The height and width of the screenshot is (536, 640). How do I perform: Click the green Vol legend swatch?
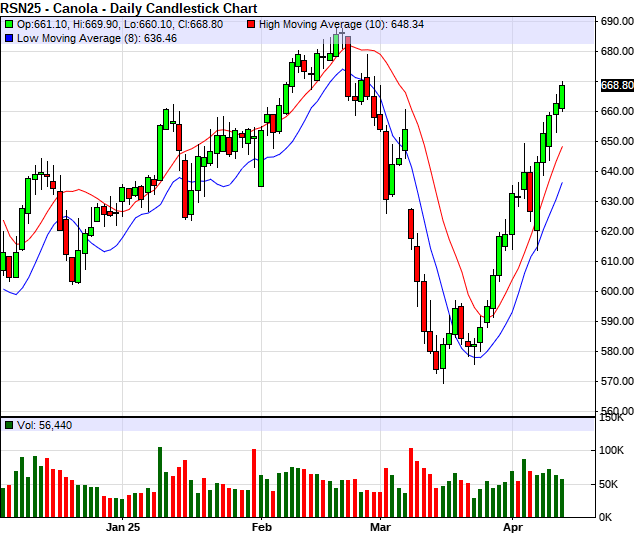(x=9, y=425)
